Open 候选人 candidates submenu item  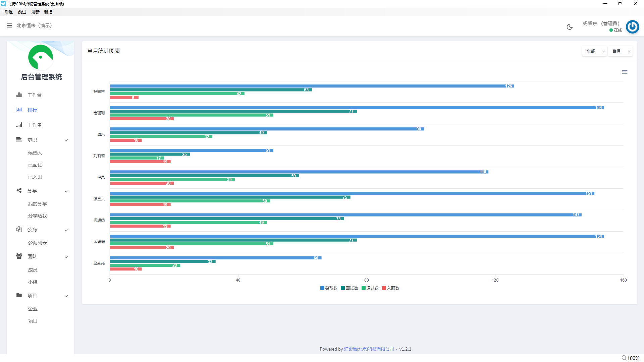[35, 153]
